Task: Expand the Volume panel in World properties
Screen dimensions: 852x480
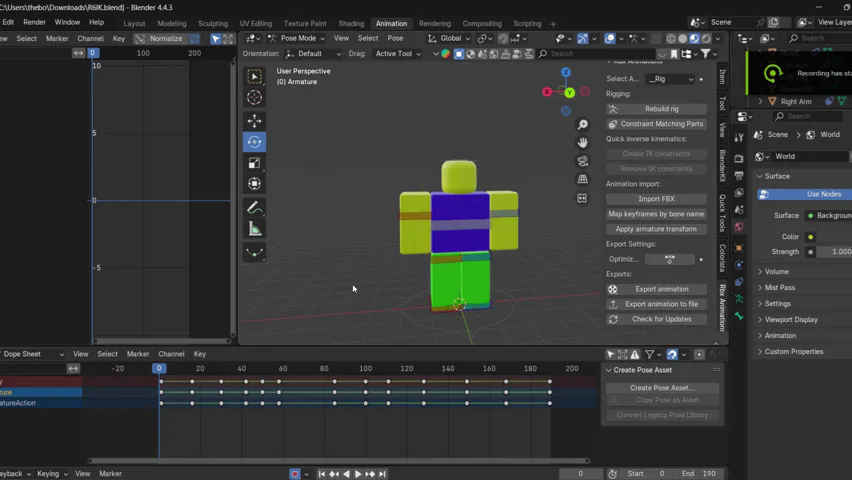Action: (776, 271)
